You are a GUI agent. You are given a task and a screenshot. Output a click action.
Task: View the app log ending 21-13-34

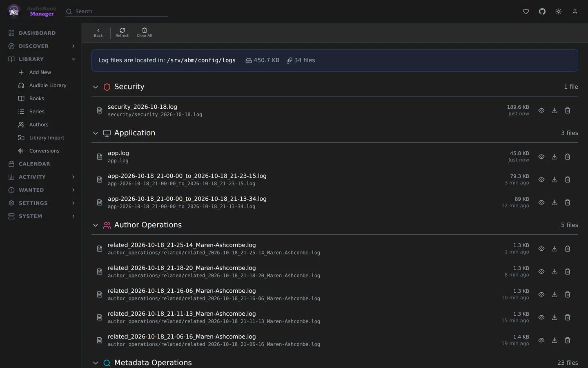click(x=541, y=202)
